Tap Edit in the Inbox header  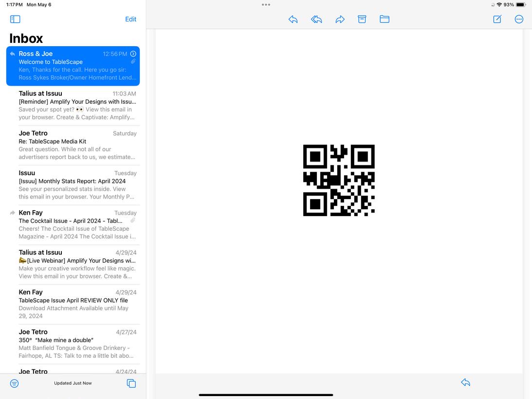(130, 19)
